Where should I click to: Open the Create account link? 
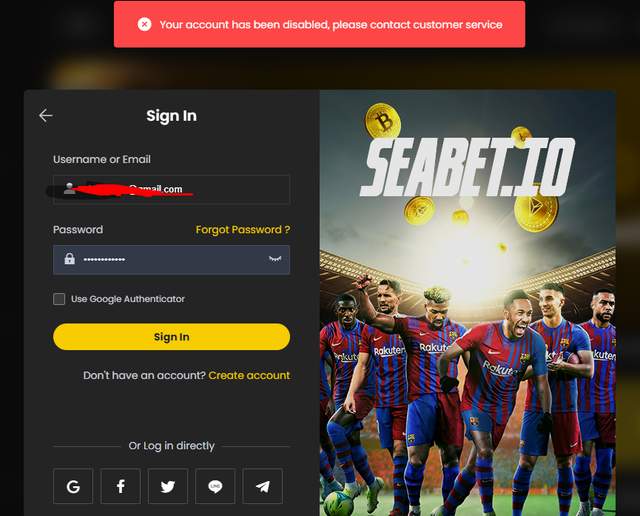(x=249, y=375)
